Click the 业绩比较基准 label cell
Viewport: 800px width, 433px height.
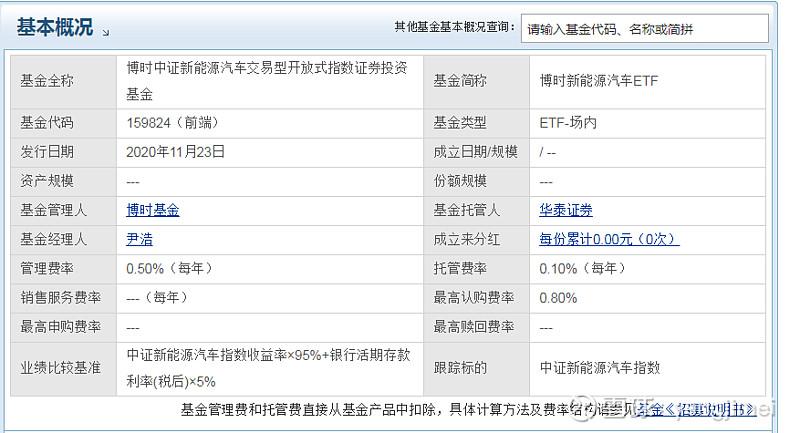tap(64, 369)
